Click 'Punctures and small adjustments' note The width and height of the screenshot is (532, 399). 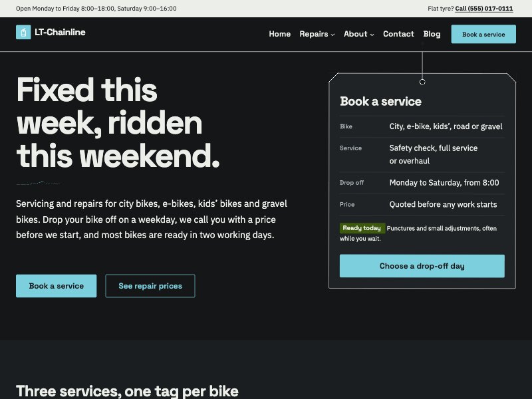pyautogui.click(x=418, y=233)
